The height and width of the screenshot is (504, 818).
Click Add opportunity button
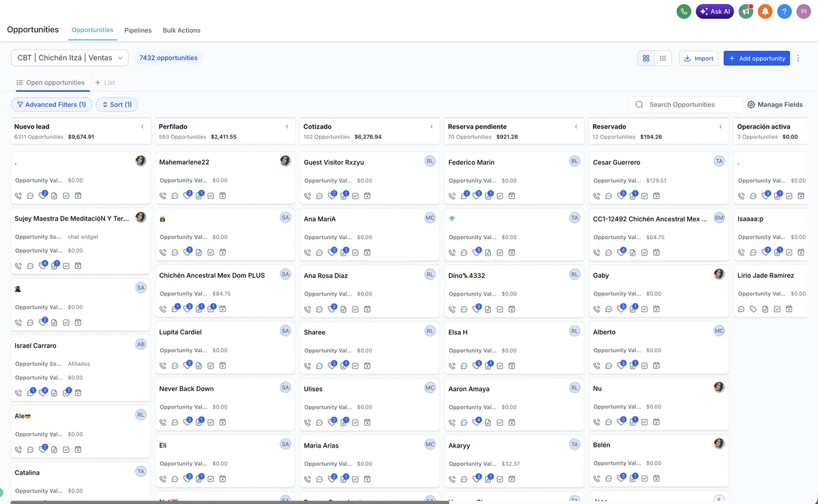tap(757, 59)
